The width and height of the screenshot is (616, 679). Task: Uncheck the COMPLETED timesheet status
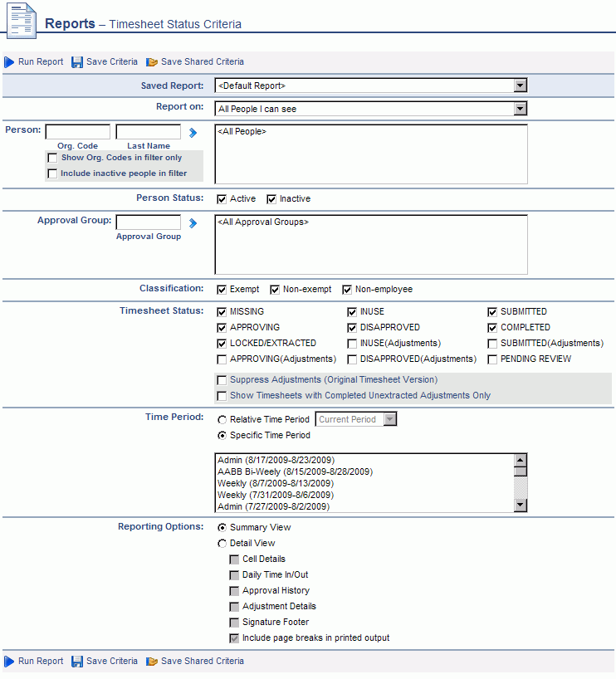(492, 328)
